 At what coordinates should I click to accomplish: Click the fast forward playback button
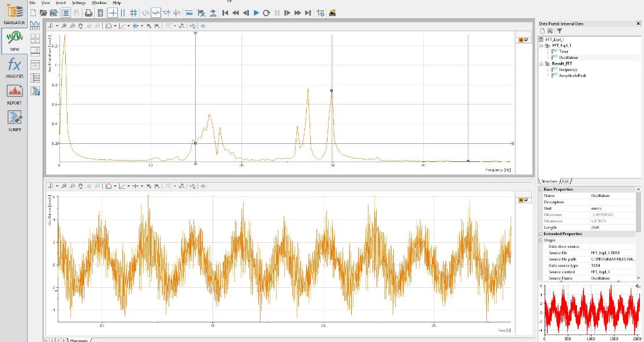point(298,13)
